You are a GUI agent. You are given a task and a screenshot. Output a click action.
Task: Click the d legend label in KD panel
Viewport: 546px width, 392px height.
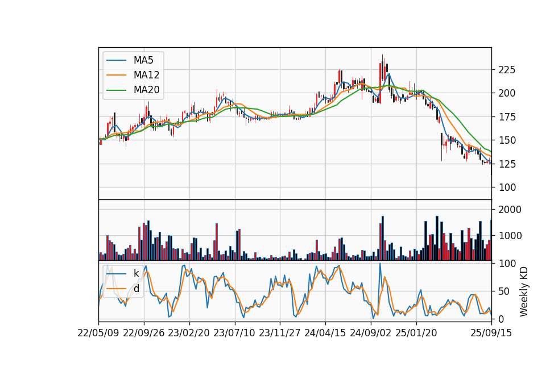pyautogui.click(x=136, y=289)
